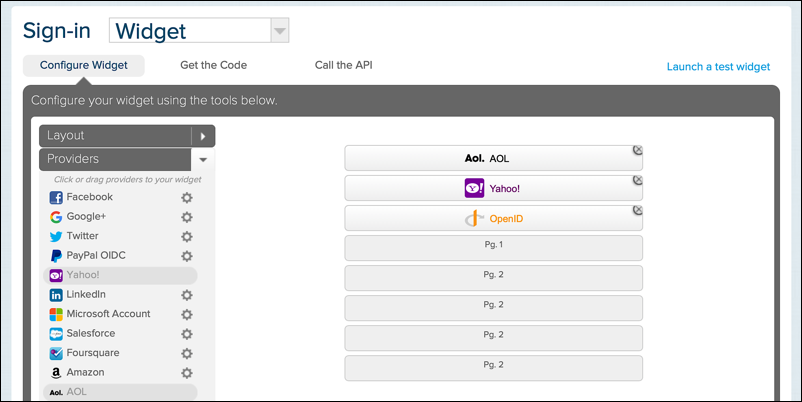Click the LinkedIn provider icon
This screenshot has height=402, width=802.
tap(56, 295)
